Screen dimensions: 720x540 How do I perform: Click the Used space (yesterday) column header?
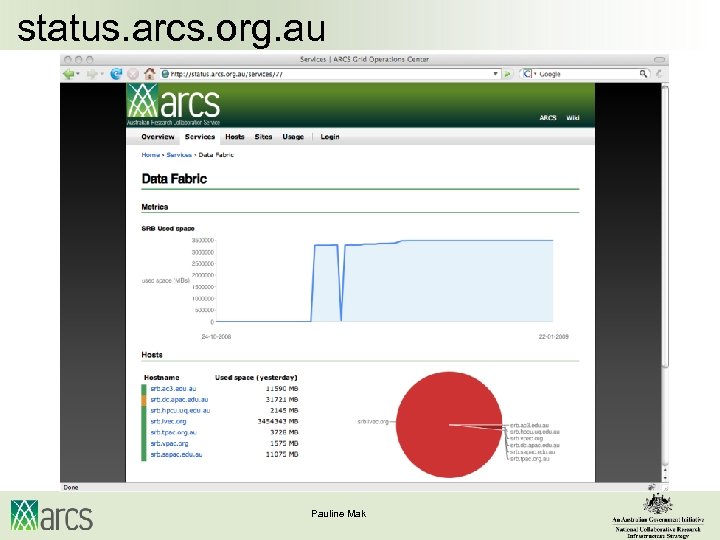click(256, 377)
